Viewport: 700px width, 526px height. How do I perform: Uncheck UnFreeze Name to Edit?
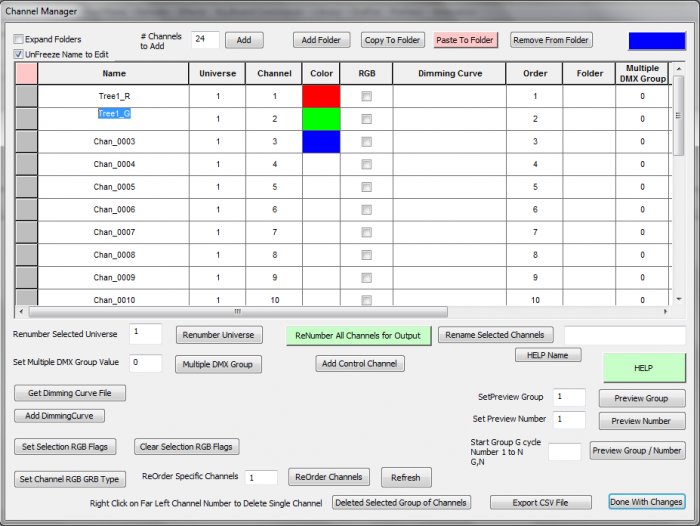[19, 53]
